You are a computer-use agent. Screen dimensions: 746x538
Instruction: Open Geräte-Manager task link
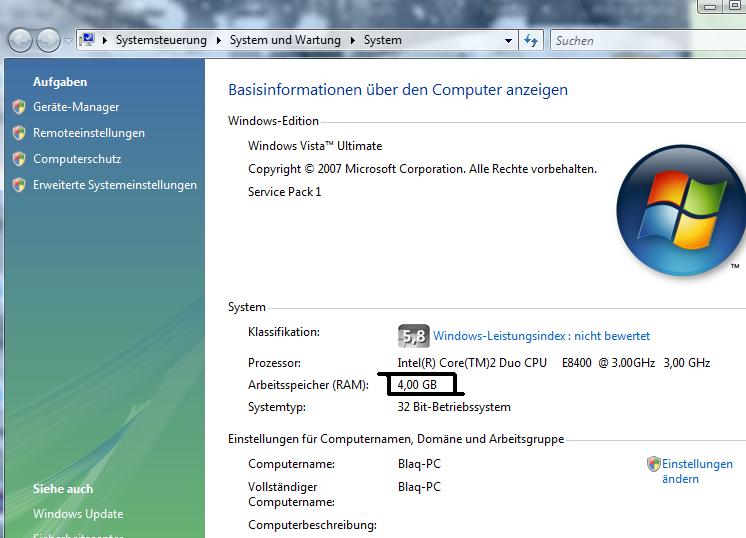click(76, 107)
